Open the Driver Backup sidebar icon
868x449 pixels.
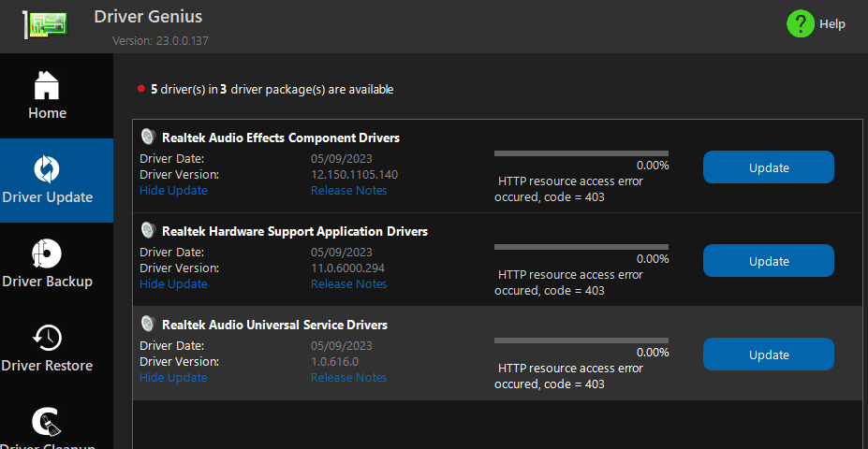click(x=47, y=253)
